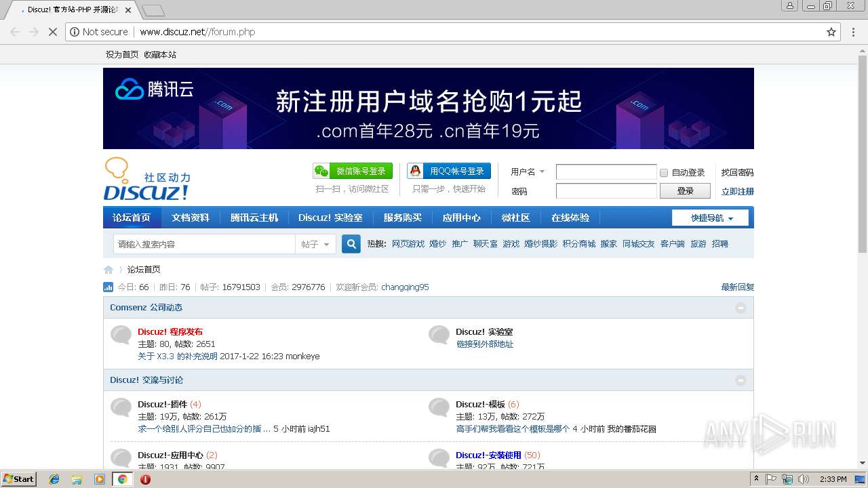Click the browser address bar URL
This screenshot has height=488, width=868.
197,32
